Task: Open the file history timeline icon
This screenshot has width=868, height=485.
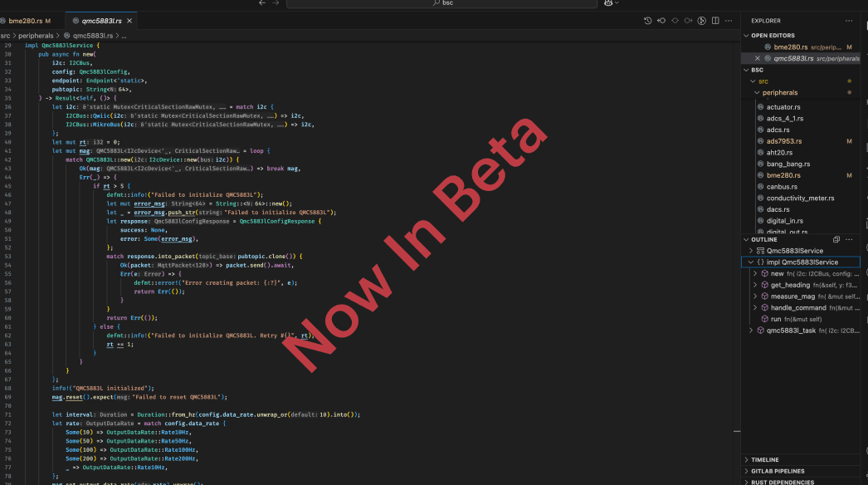Action: 647,21
